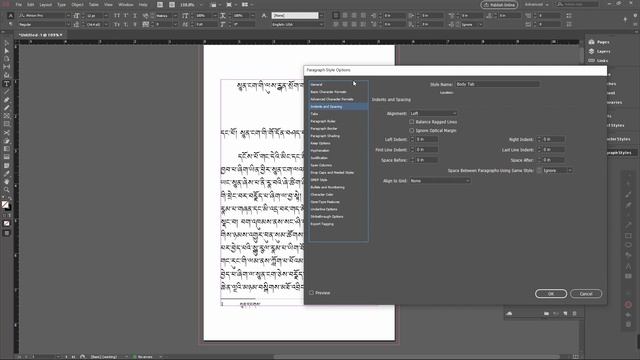Select the Rectangle Frame tool
The image size is (640, 360).
click(7, 116)
